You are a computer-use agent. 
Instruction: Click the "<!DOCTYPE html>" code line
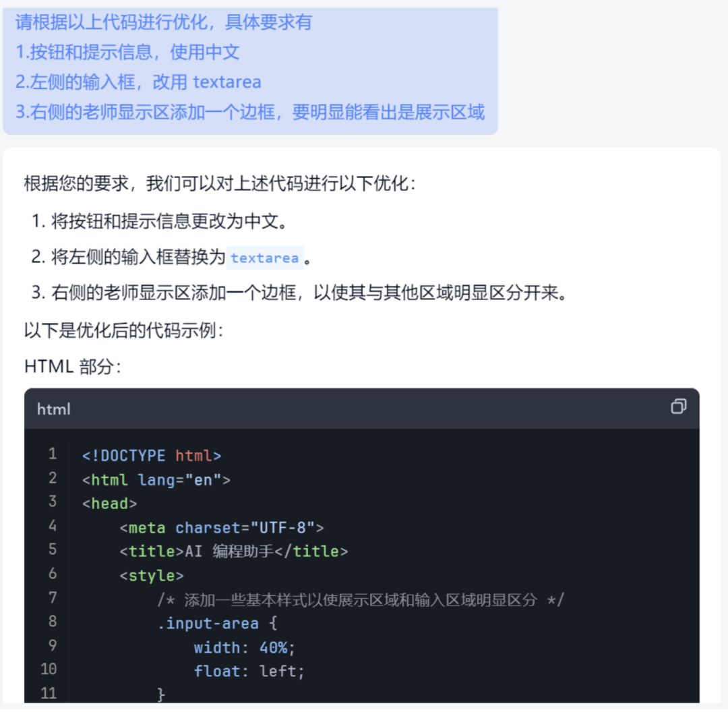tap(152, 456)
